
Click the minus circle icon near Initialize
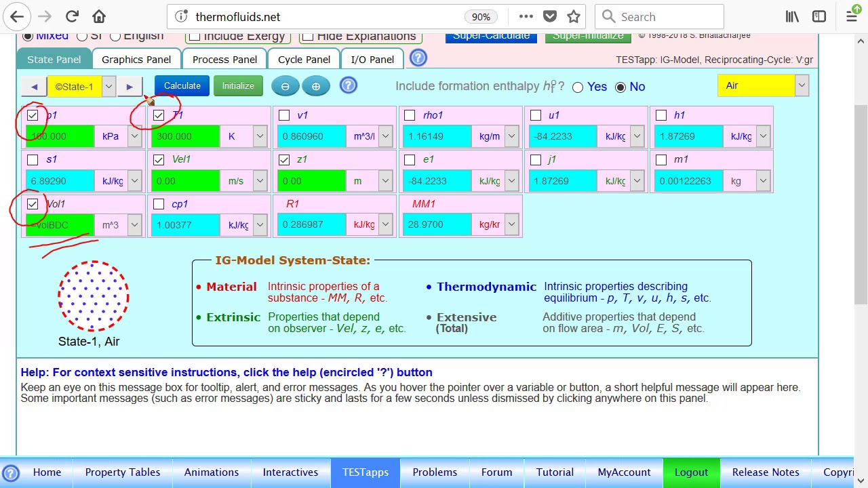coord(285,86)
